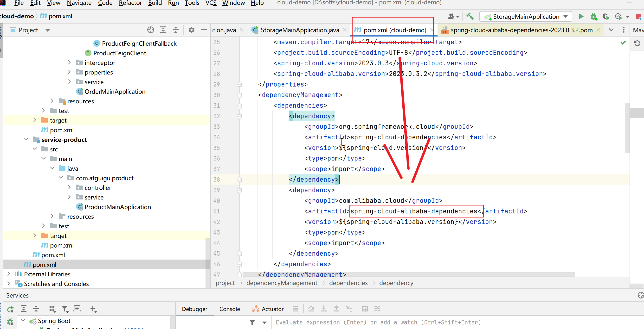Fold the dependency block at line 32
This screenshot has height=329, width=644.
(239, 116)
